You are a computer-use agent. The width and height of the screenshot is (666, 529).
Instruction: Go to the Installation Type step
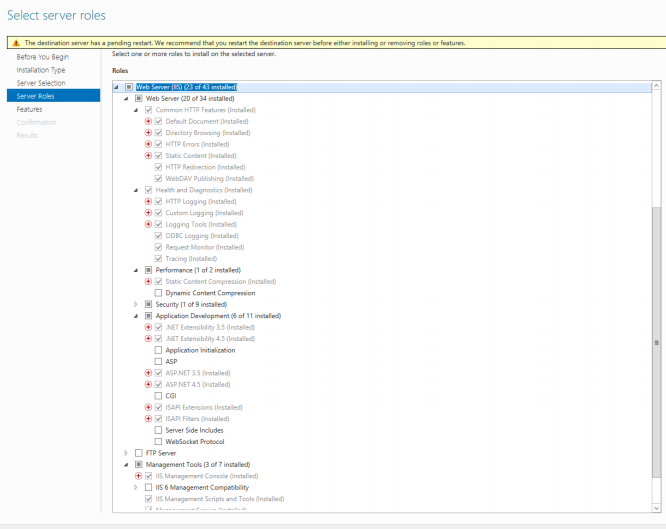(x=41, y=70)
